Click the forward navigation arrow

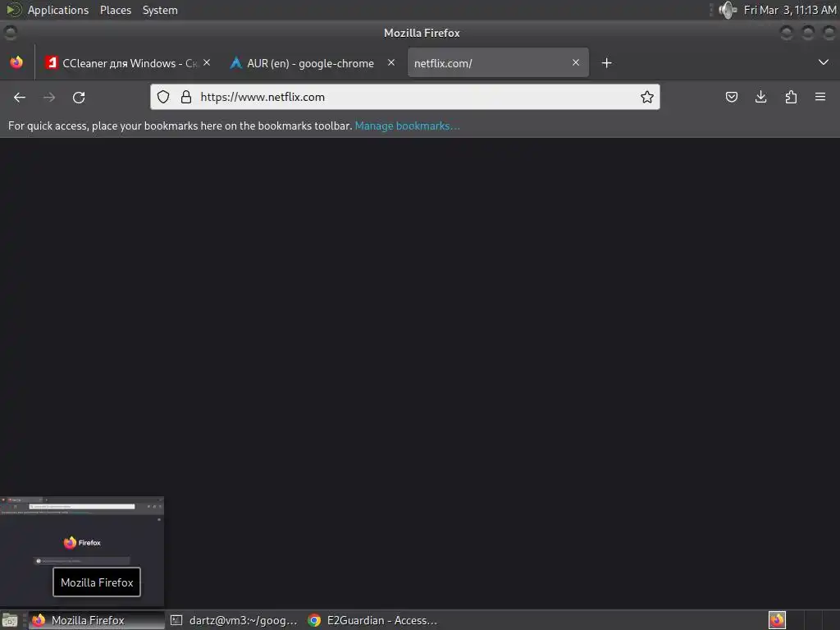[x=49, y=97]
